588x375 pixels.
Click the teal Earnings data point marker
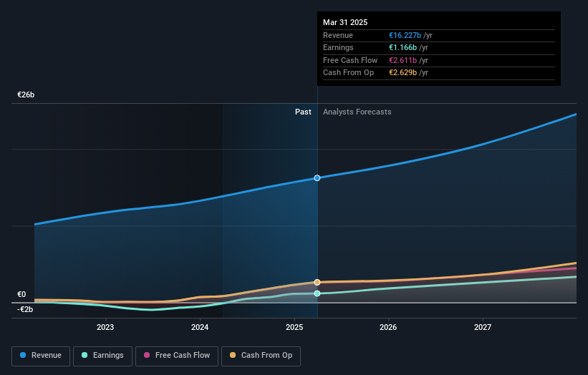click(x=317, y=293)
